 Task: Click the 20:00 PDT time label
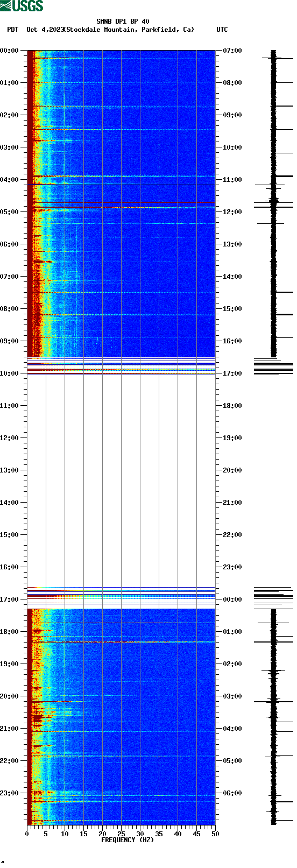click(9, 696)
